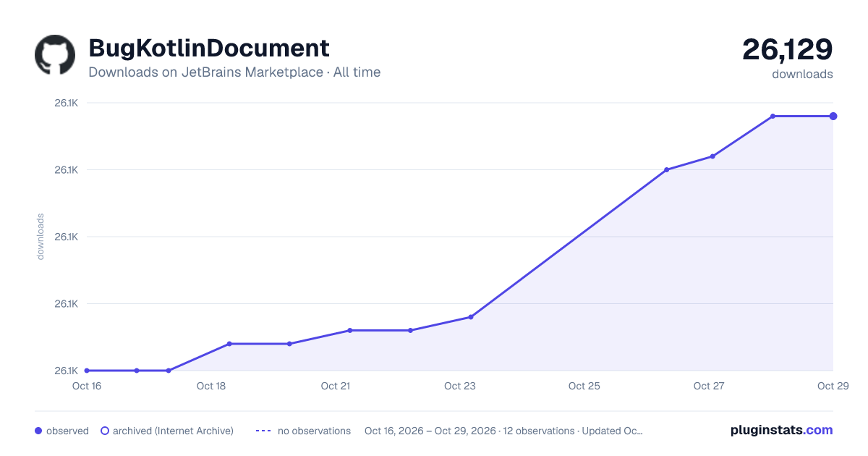Click the GitHub octocat logo icon

[x=55, y=55]
